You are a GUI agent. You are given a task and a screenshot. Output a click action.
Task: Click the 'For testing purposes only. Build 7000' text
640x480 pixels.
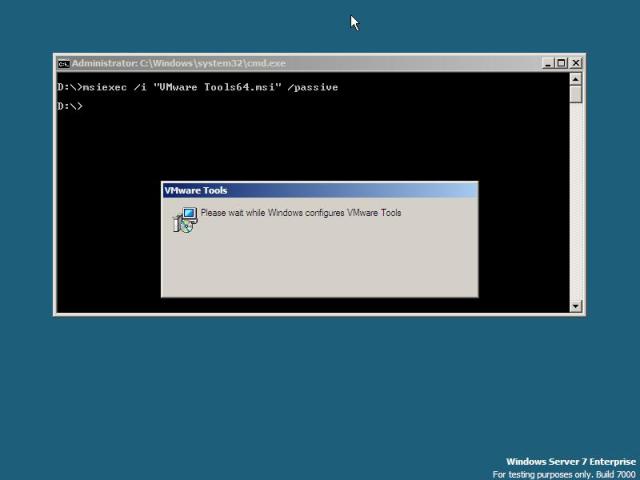point(564,474)
